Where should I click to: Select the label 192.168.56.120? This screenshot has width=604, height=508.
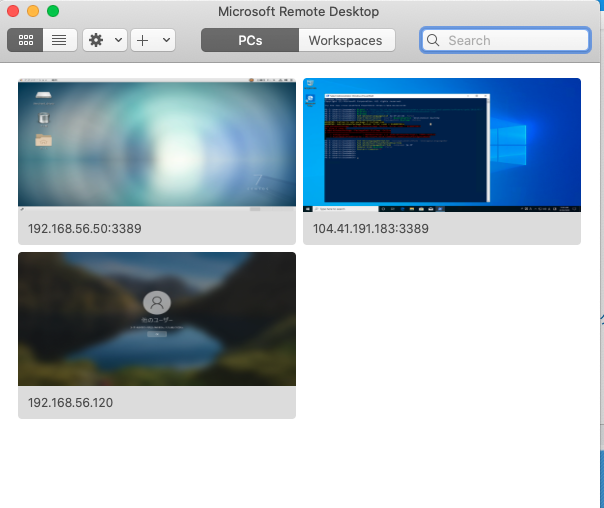tap(70, 403)
